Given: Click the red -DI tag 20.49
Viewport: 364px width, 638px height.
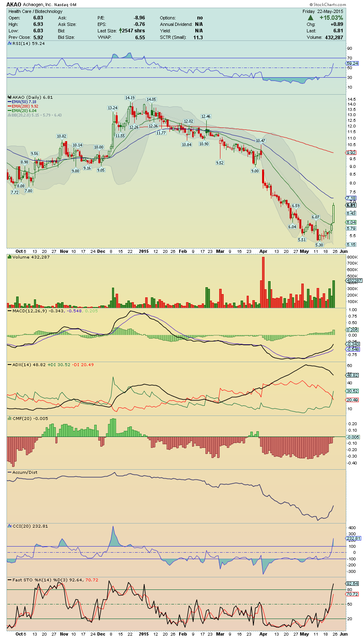Looking at the screenshot, I should point(352,400).
